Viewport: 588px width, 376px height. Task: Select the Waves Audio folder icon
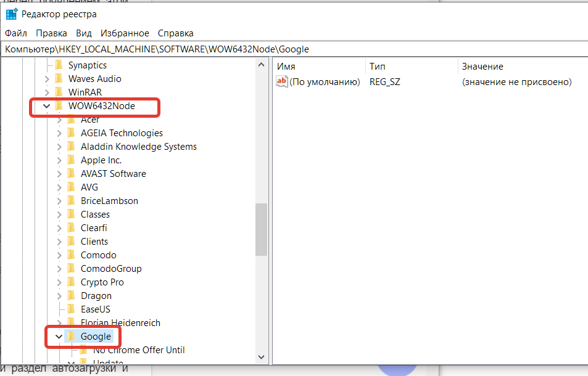click(59, 79)
